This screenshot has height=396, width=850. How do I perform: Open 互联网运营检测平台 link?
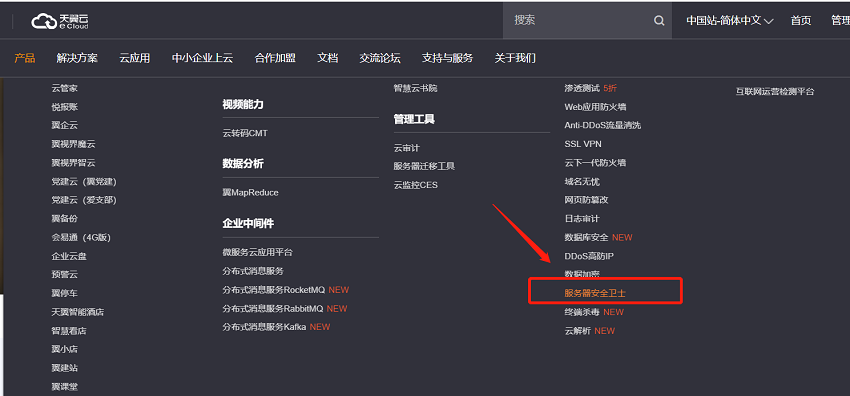click(x=775, y=92)
